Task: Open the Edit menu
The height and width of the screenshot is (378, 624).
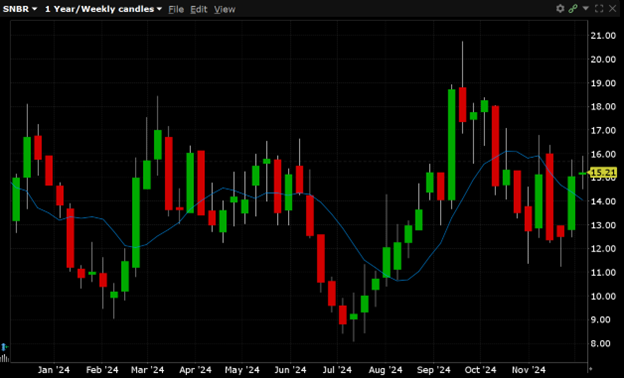Action: (199, 9)
